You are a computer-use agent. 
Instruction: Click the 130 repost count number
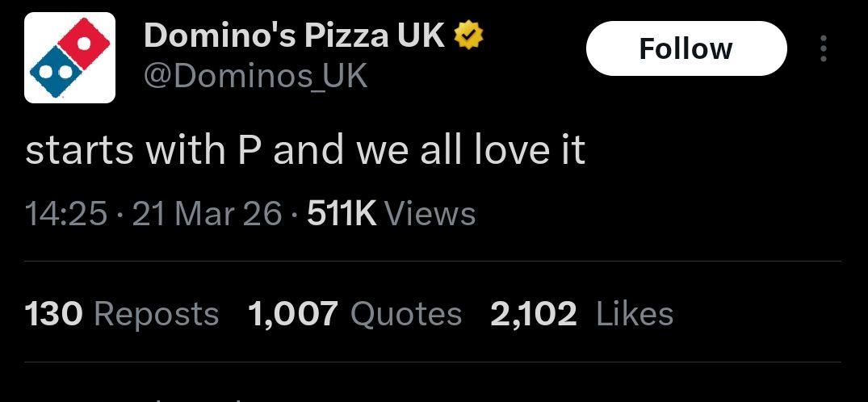(x=54, y=314)
